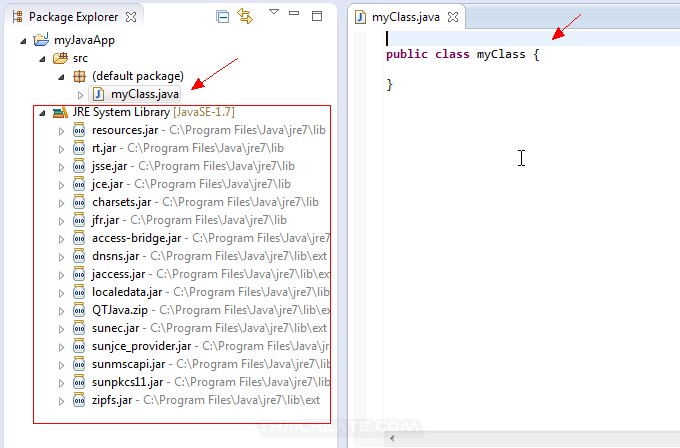The height and width of the screenshot is (448, 680).
Task: Click the resources.jar jar icon
Action: click(x=79, y=130)
